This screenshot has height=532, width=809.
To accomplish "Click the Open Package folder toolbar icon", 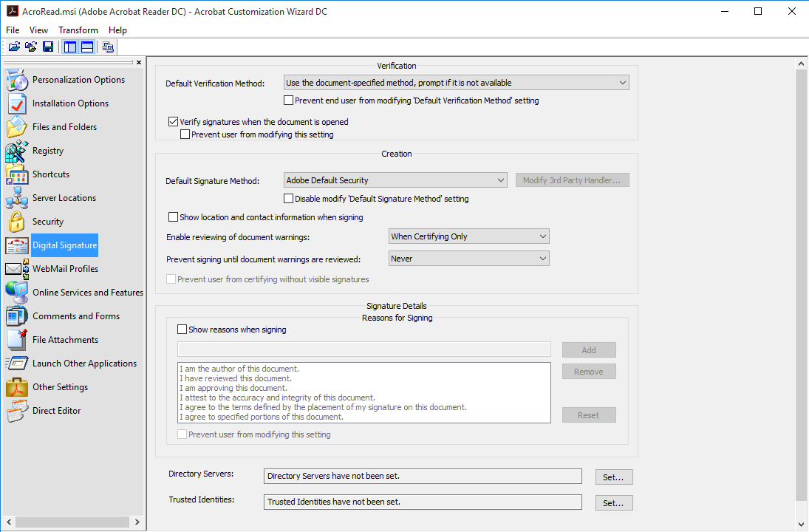I will coord(15,47).
